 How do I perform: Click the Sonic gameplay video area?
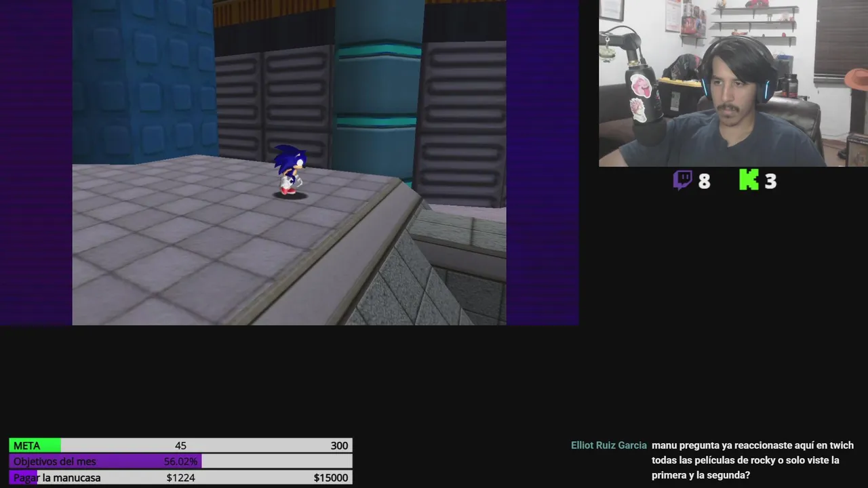[x=289, y=163]
